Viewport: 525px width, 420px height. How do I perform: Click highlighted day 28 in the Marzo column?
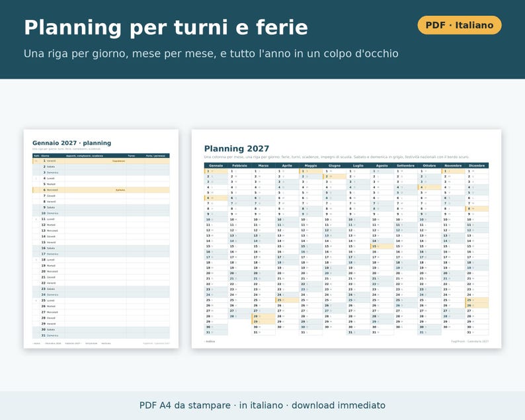pos(264,316)
